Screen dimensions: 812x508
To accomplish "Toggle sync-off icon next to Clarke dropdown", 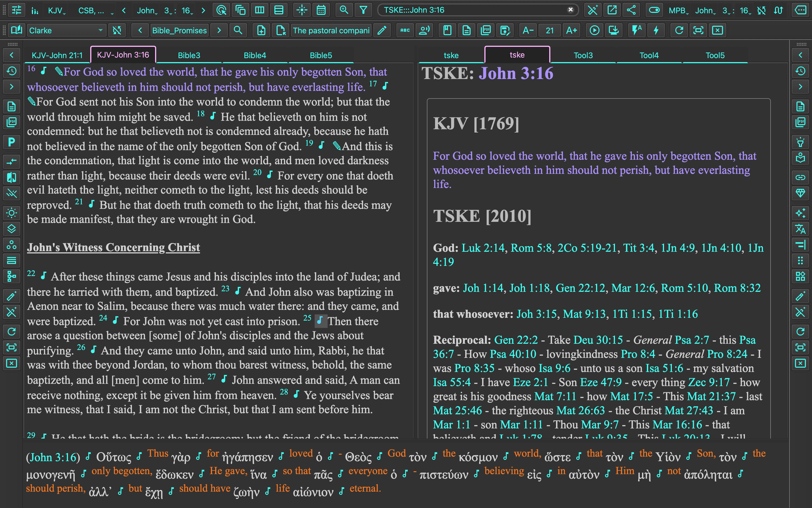I will click(117, 30).
